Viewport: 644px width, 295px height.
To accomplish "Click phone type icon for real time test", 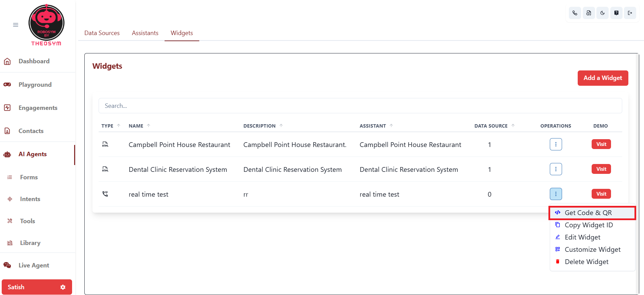I will coord(105,194).
